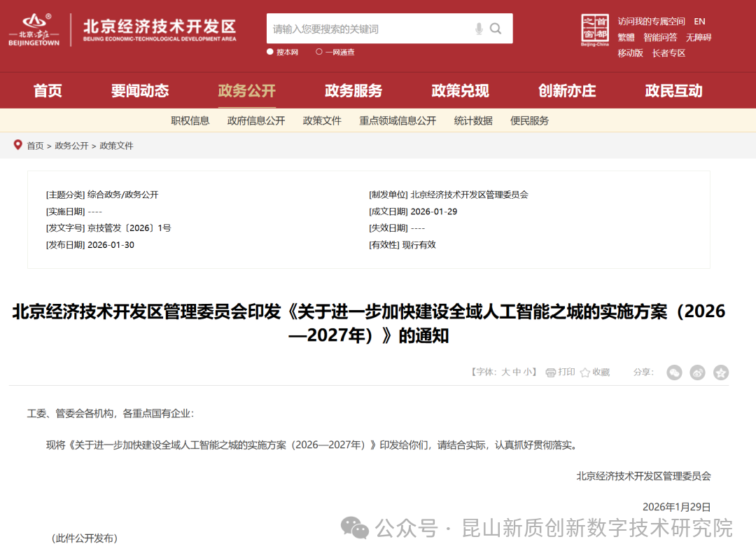Click the 首页 breadcrumb link
Image resolution: width=756 pixels, height=558 pixels.
click(35, 146)
